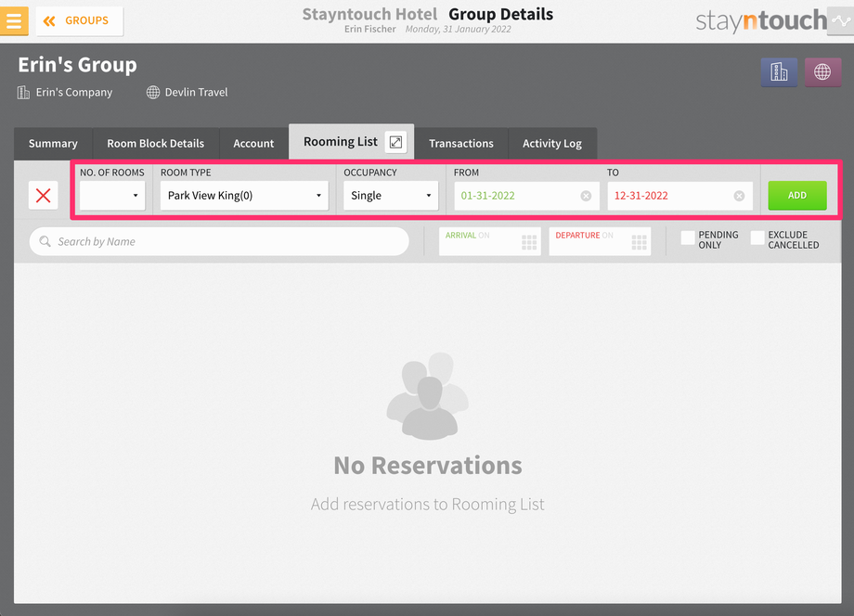Toggle the Pending Only checkbox
854x616 pixels.
[x=688, y=237]
